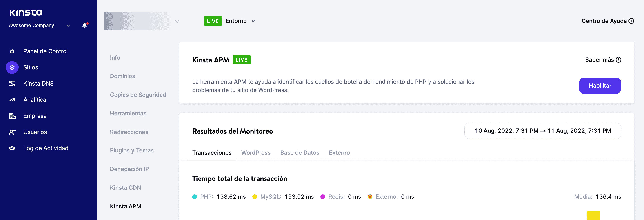Open the monitoring date range picker

[x=542, y=131]
